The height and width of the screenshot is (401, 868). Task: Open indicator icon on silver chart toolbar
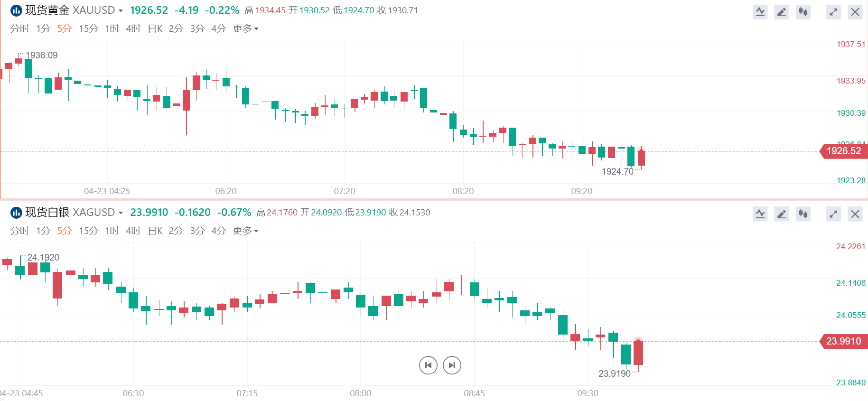coord(760,214)
